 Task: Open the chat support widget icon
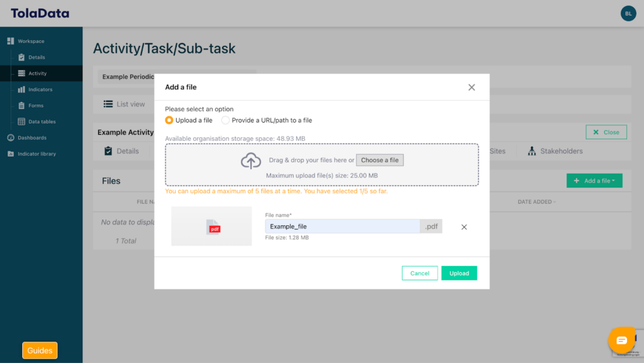click(621, 340)
